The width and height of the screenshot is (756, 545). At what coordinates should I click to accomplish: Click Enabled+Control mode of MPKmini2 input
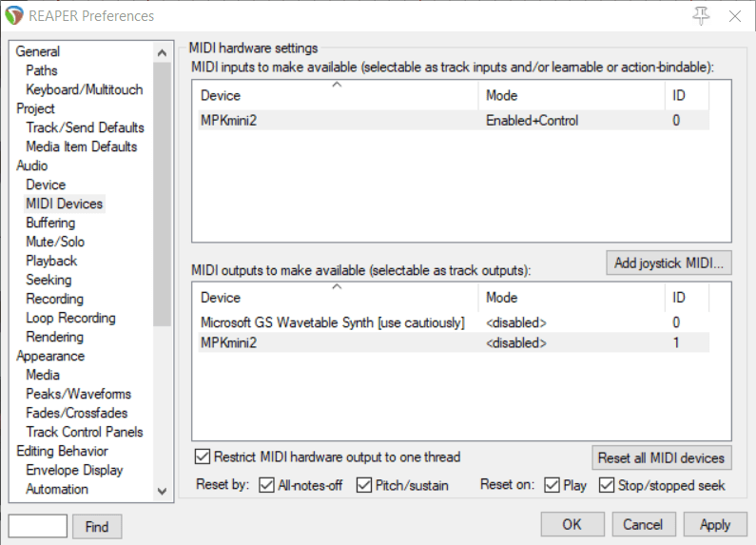click(x=533, y=120)
